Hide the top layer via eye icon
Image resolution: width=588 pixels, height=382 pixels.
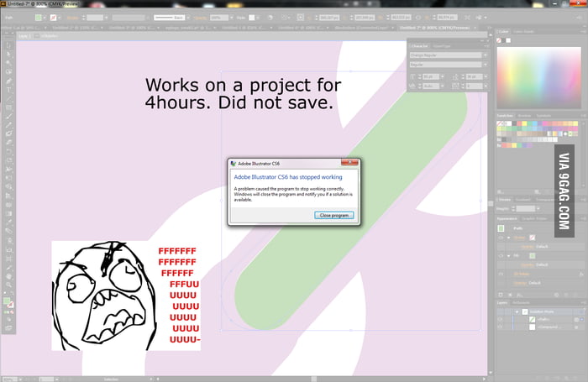coord(501,311)
